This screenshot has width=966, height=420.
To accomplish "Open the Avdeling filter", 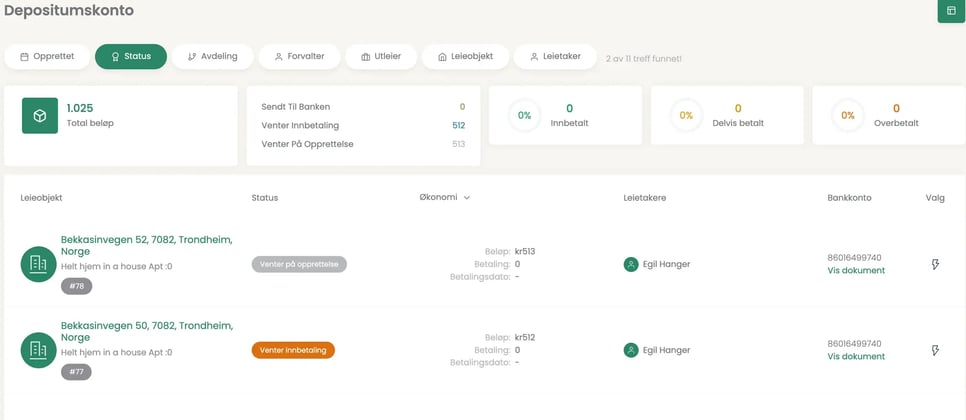I will [x=212, y=57].
